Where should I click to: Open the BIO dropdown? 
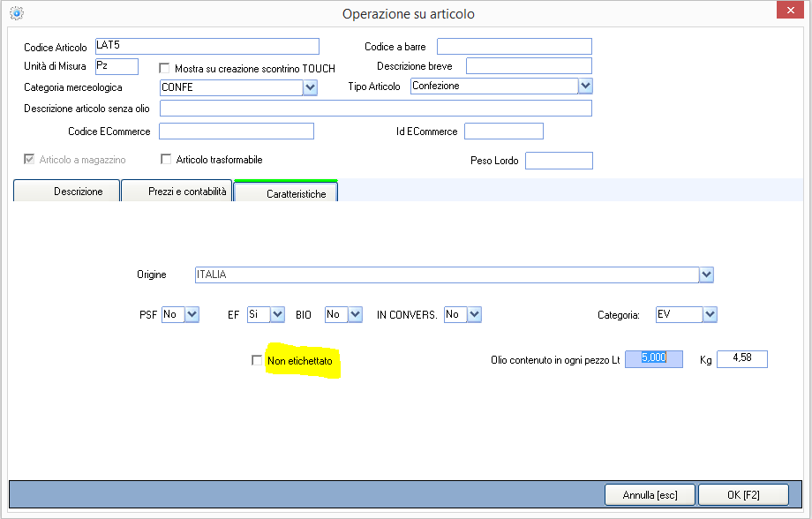355,314
